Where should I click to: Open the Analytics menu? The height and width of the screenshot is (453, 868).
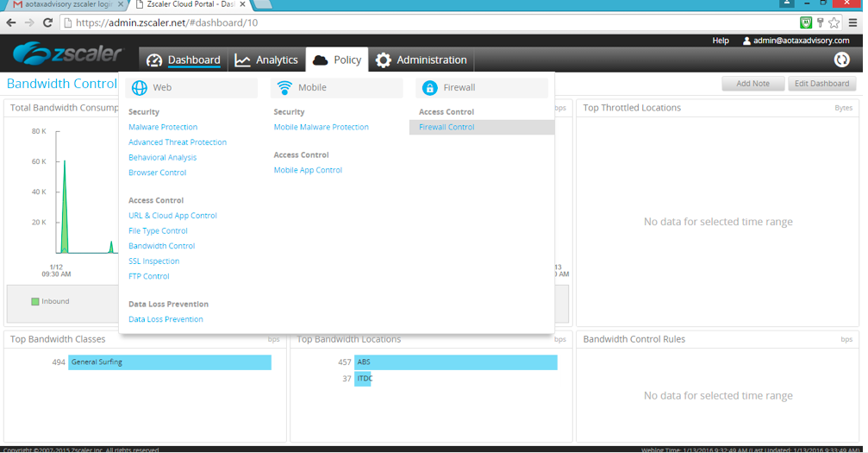click(x=266, y=60)
